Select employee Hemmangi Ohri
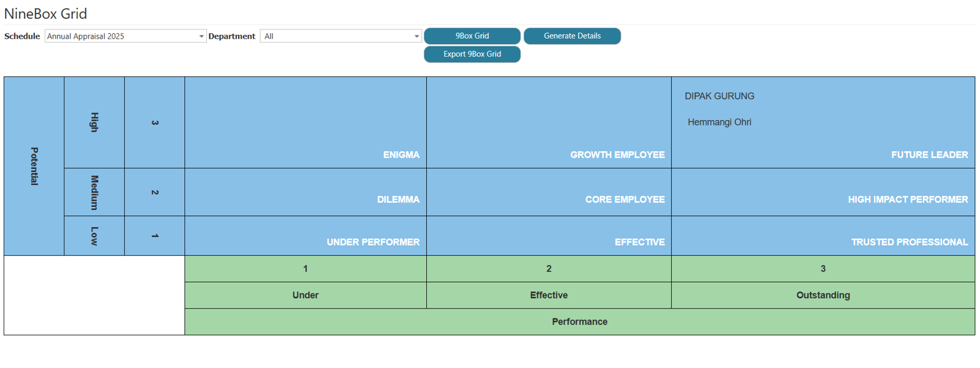This screenshot has height=368, width=980. pyautogui.click(x=719, y=122)
